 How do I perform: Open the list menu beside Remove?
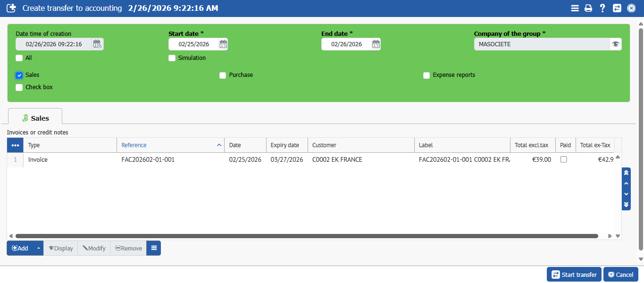tap(153, 248)
